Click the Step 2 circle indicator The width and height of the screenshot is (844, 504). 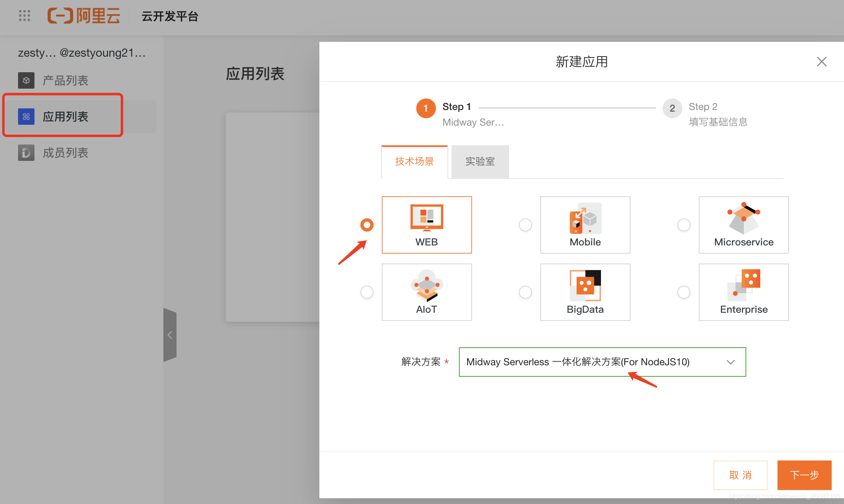coord(672,108)
